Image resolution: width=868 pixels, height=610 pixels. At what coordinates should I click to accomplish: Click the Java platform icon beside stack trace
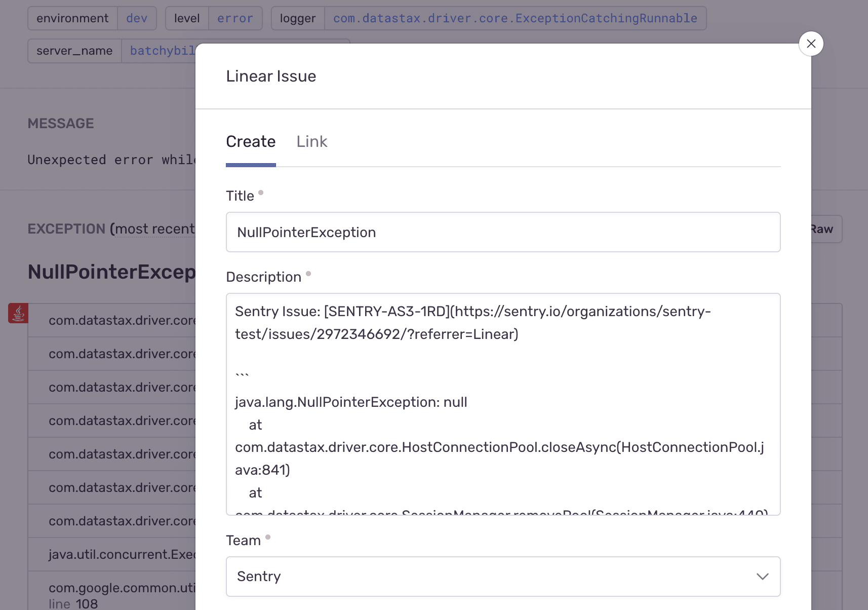[x=17, y=313]
